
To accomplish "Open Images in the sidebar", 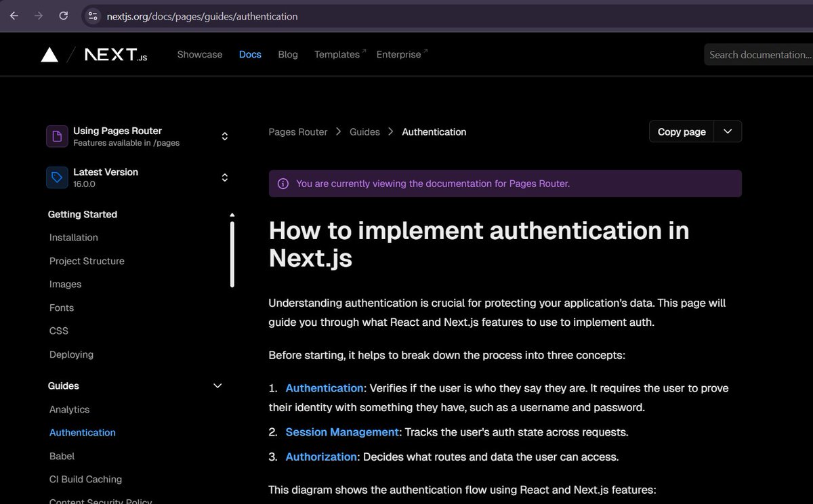I will point(65,285).
